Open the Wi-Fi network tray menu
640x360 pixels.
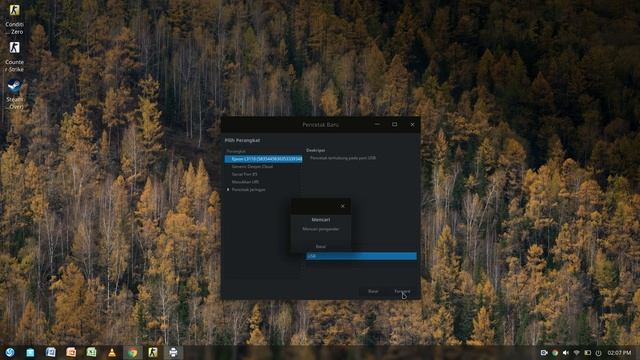pyautogui.click(x=577, y=353)
